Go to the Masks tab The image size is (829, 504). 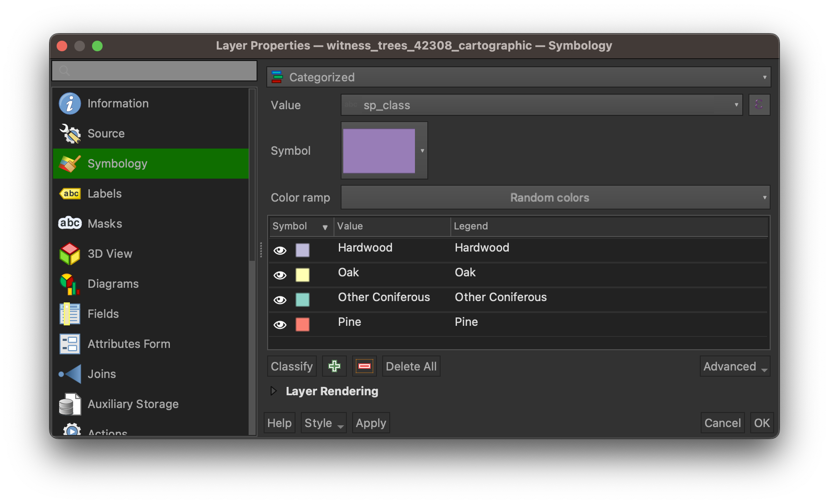(151, 224)
